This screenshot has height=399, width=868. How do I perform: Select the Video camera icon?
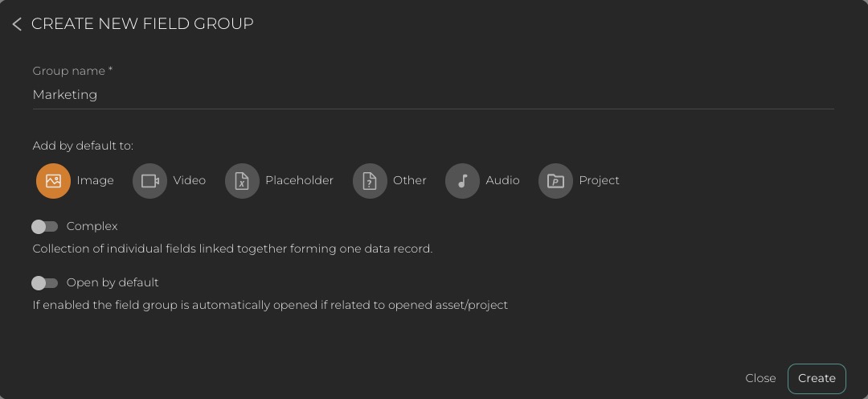[x=149, y=181]
